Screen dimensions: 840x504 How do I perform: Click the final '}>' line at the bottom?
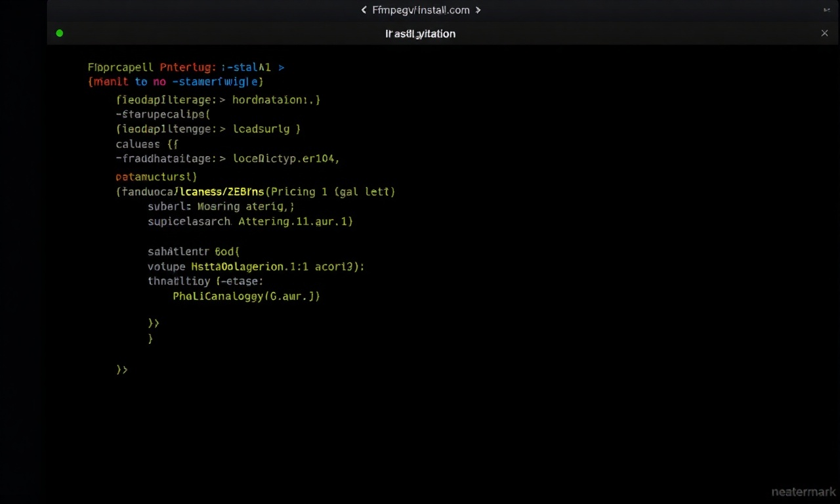coord(122,369)
